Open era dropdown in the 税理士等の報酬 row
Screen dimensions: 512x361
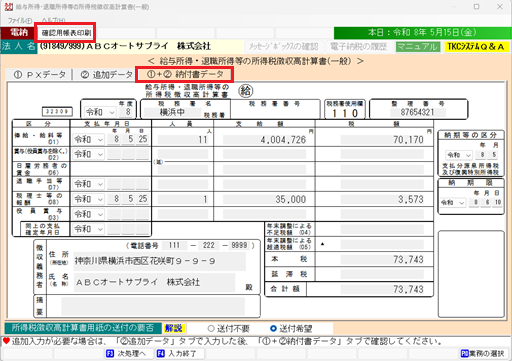point(88,199)
